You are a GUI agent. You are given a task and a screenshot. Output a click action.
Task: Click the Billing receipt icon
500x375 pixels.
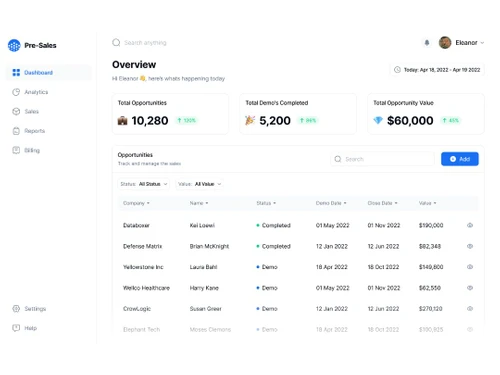tap(16, 150)
